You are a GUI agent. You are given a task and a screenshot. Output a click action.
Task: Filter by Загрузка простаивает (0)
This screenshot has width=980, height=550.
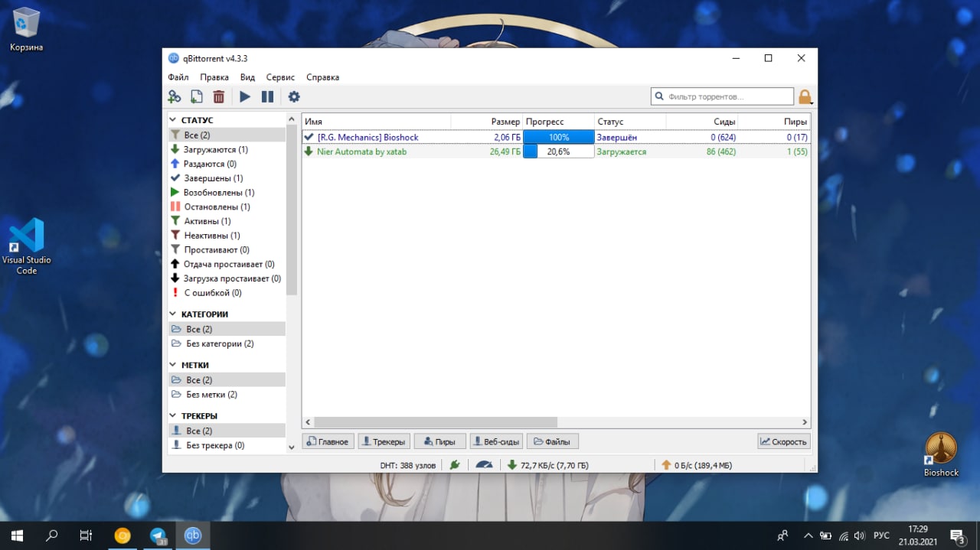tap(227, 278)
